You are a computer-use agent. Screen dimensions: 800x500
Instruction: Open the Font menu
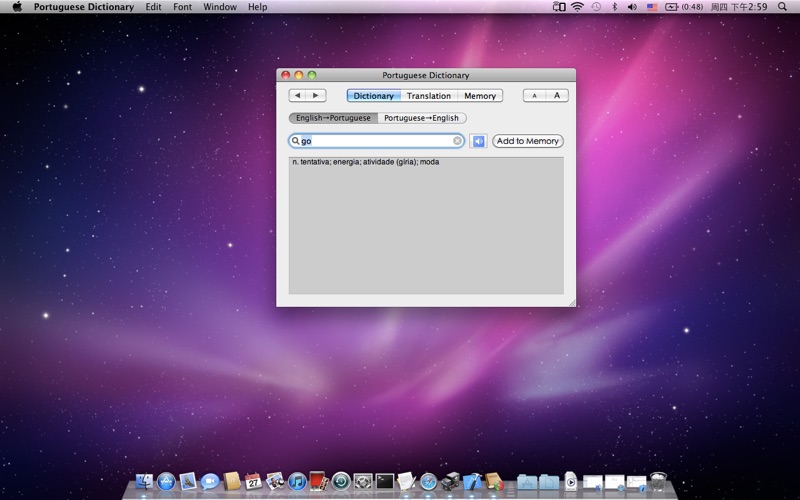182,7
